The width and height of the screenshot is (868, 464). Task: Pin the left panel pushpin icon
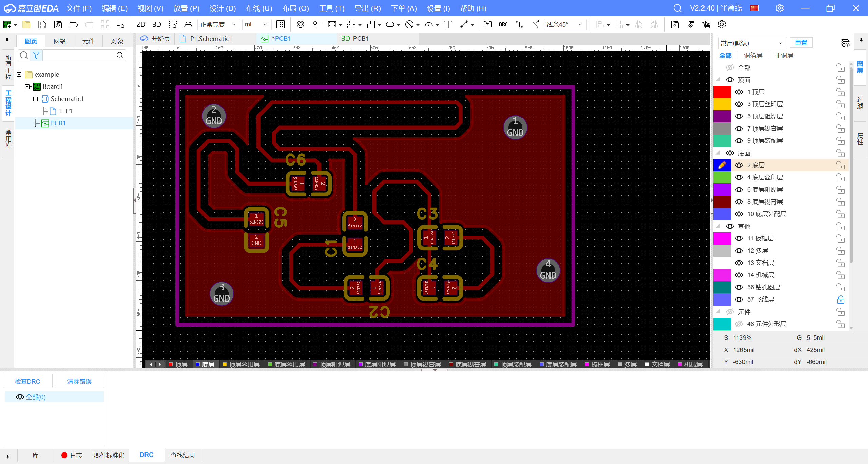tap(7, 40)
